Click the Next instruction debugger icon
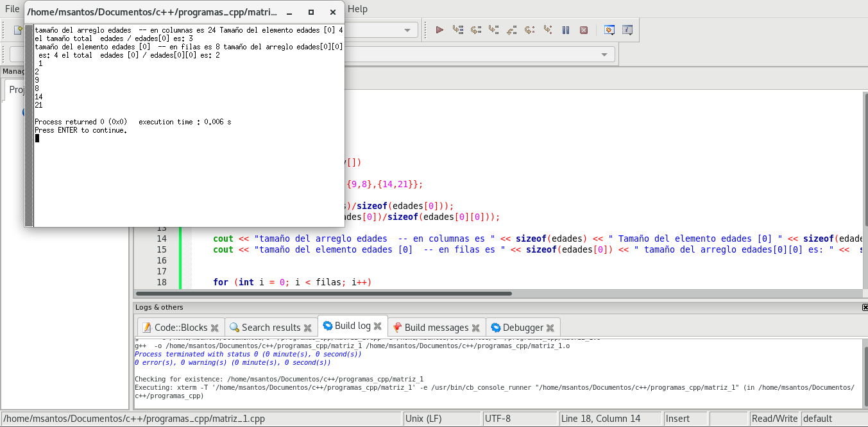This screenshot has width=868, height=427. click(x=529, y=29)
